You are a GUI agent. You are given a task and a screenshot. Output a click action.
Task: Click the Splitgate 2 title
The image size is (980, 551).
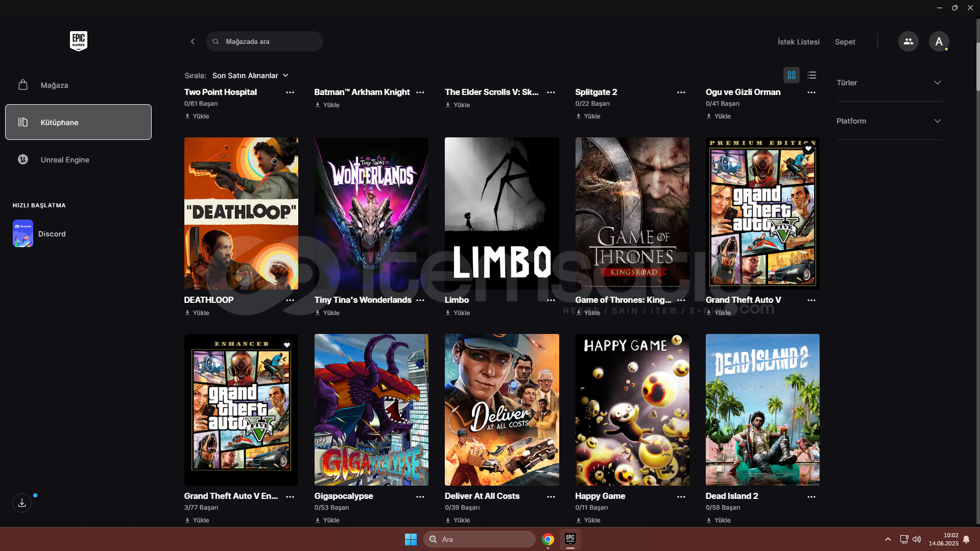point(596,92)
